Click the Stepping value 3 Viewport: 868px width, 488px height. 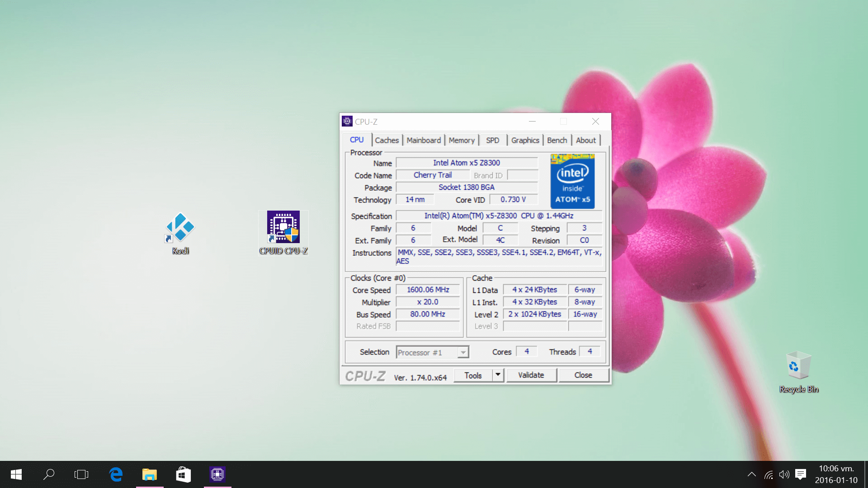[x=585, y=228]
